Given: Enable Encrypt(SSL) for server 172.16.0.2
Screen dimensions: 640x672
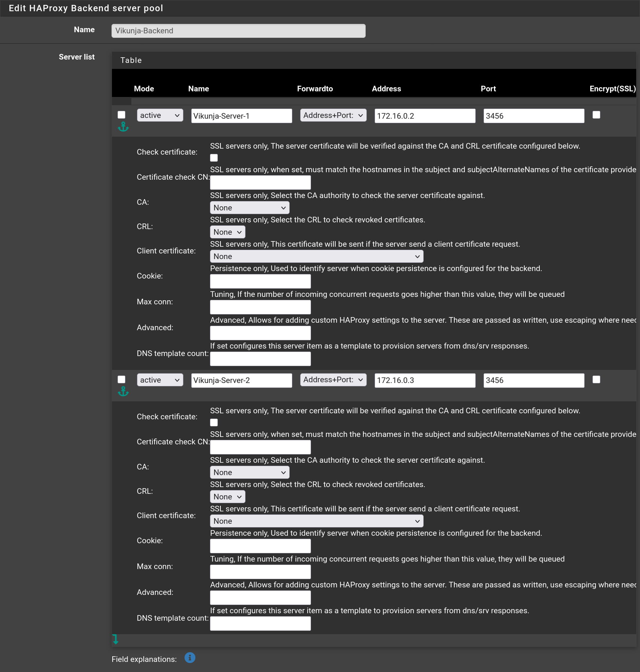Looking at the screenshot, I should (597, 115).
